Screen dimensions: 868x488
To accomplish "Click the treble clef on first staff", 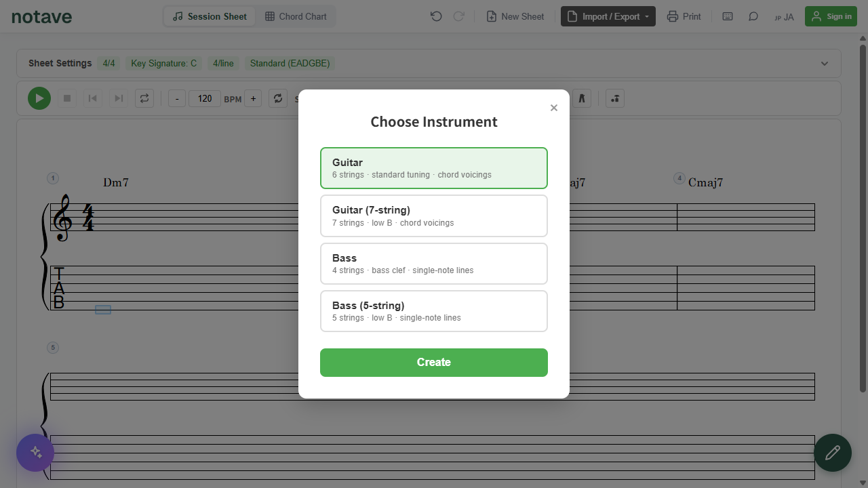I will (x=63, y=218).
